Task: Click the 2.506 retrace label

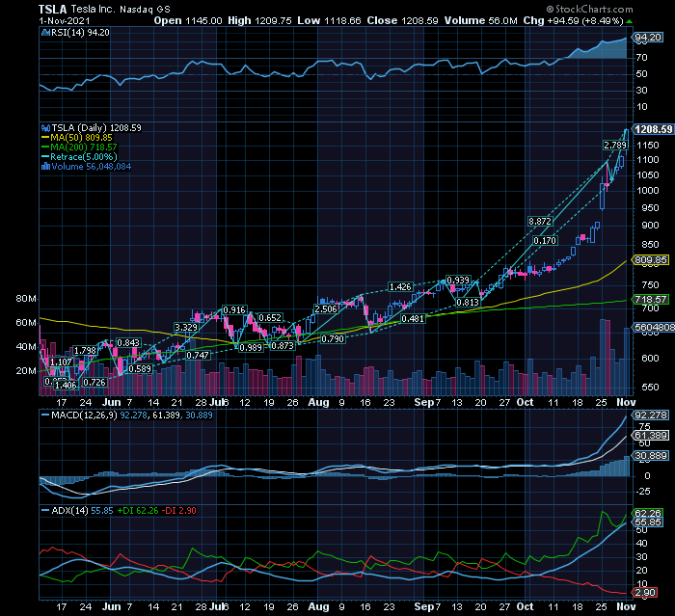Action: [x=326, y=309]
